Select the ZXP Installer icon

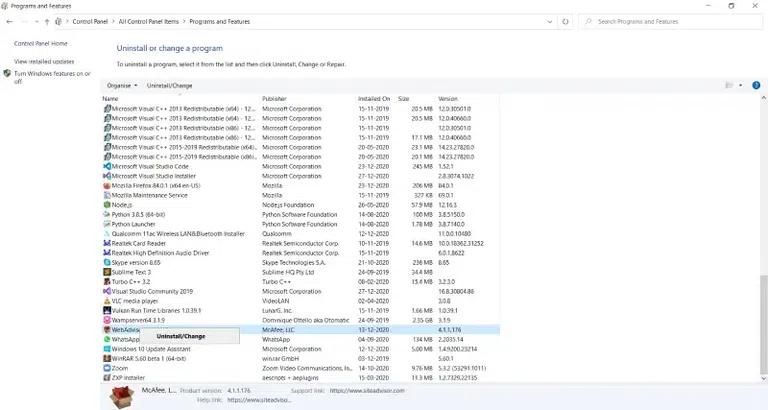click(x=107, y=378)
